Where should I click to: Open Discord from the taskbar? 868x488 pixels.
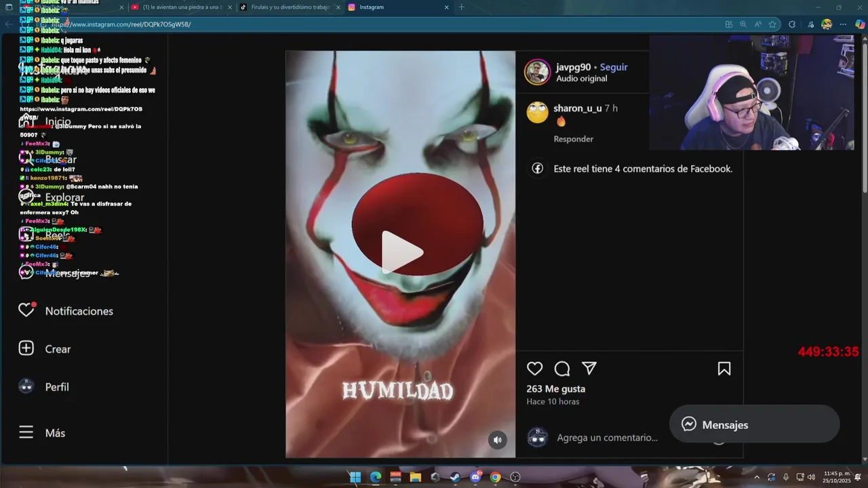point(475,477)
